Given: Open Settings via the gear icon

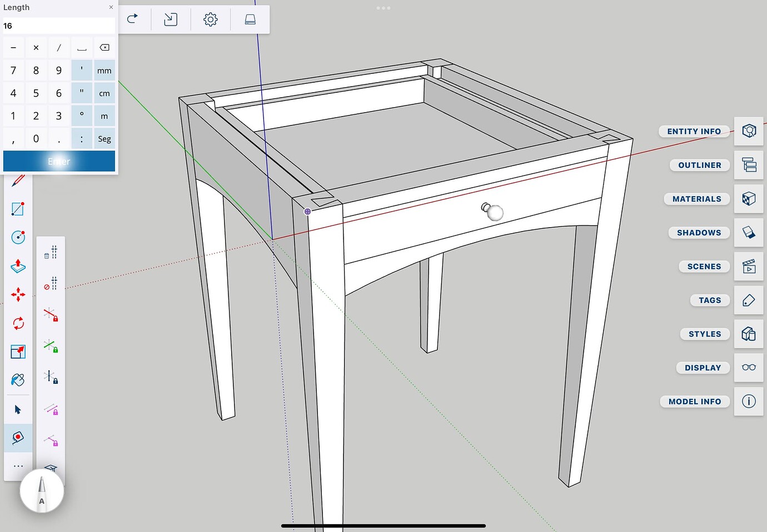Looking at the screenshot, I should tap(210, 18).
